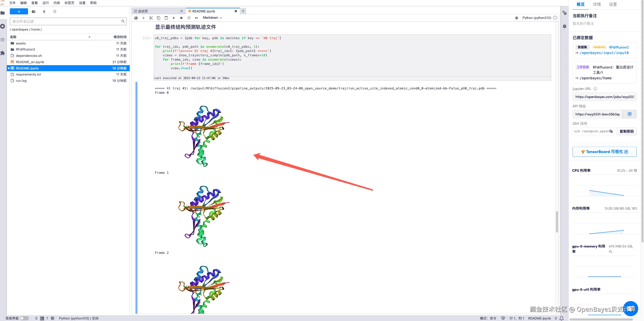Open TensorBoard 可视化 button
The width and height of the screenshot is (644, 321).
[604, 152]
